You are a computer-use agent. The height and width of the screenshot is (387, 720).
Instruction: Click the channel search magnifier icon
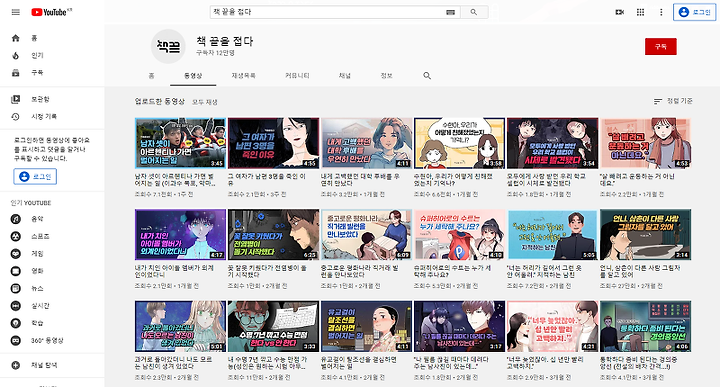(427, 76)
